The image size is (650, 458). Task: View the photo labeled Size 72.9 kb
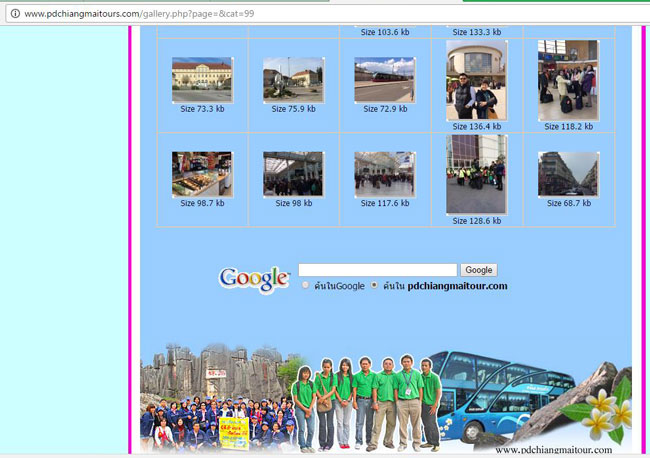pos(384,80)
